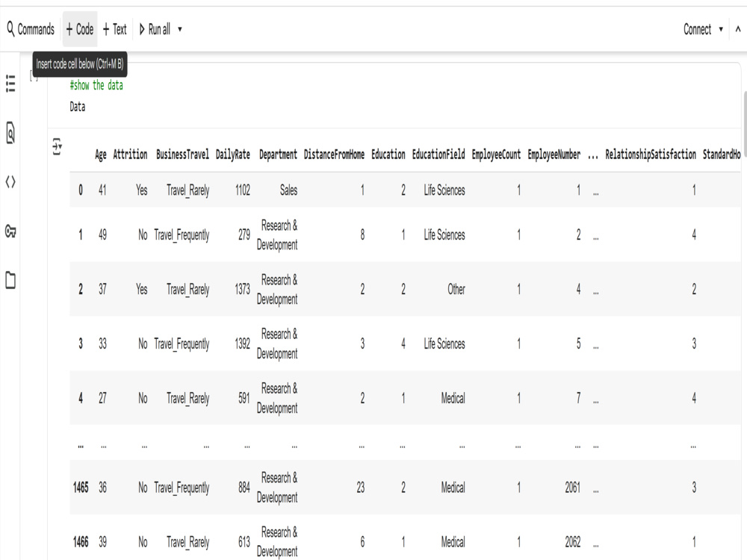Viewport: 747px width, 560px height.
Task: Click the '#show the data' comment line
Action: (96, 85)
